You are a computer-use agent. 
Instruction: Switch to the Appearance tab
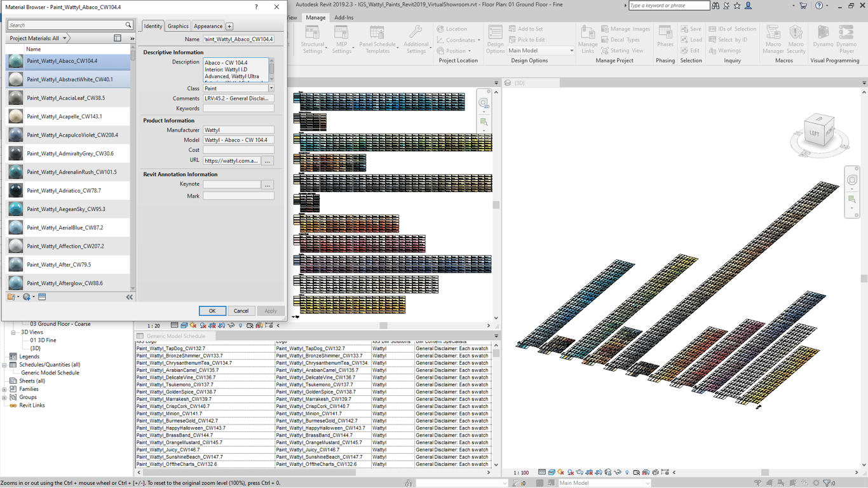pos(208,26)
